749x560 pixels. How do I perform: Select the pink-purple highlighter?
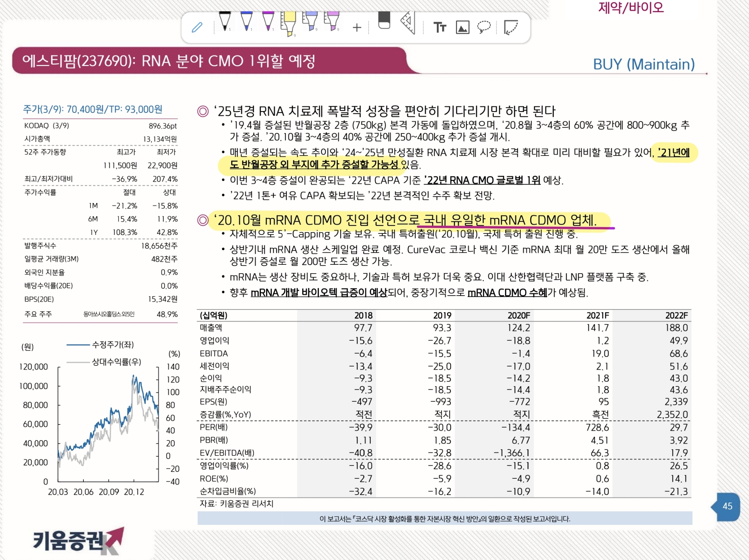click(332, 21)
